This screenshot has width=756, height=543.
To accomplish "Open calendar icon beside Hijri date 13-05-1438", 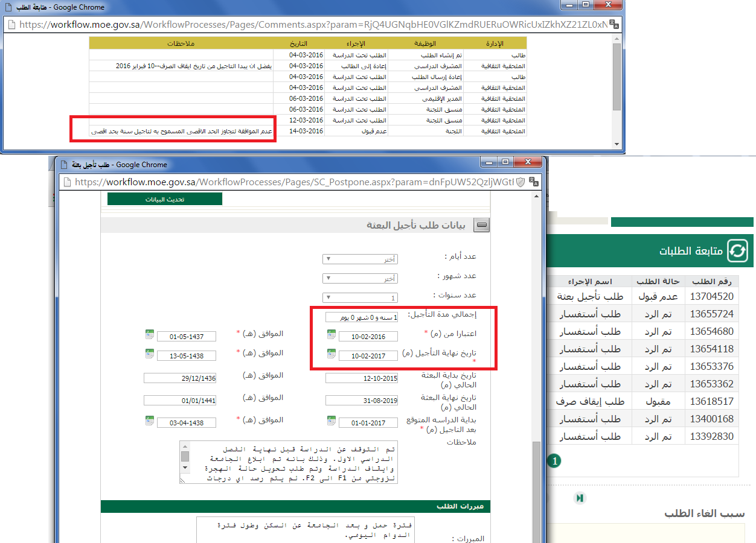I will [x=149, y=354].
